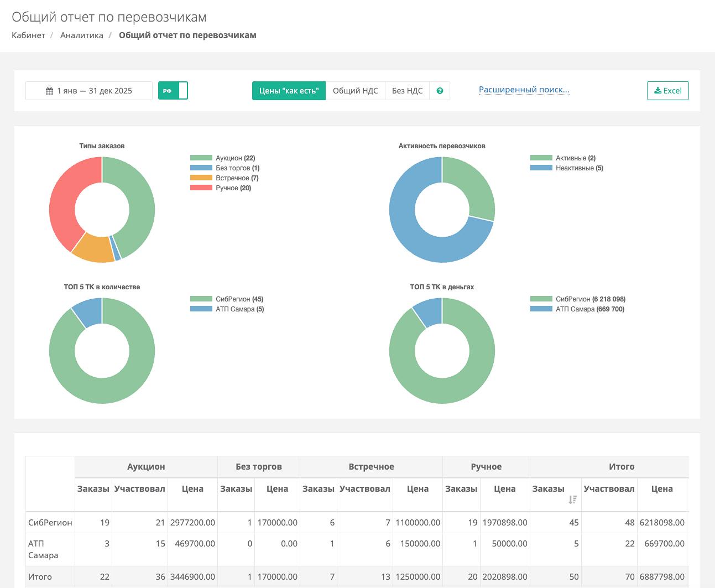This screenshot has height=588, width=715.
Task: Click the СибРегион row name in the table
Action: (50, 522)
